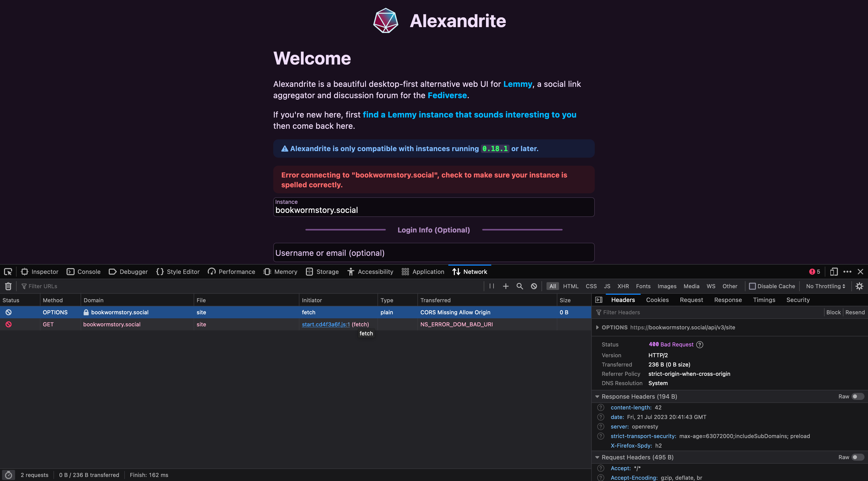
Task: Click the plus icon to add request
Action: point(505,286)
